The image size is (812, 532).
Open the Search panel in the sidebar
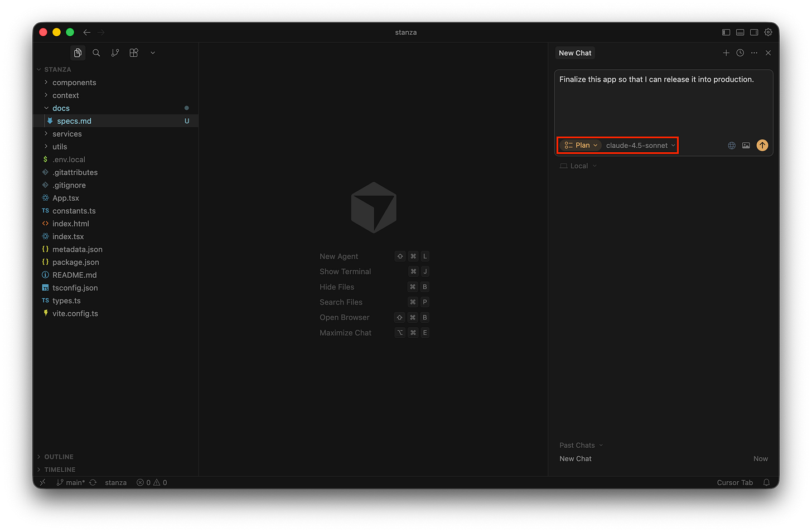pos(96,52)
